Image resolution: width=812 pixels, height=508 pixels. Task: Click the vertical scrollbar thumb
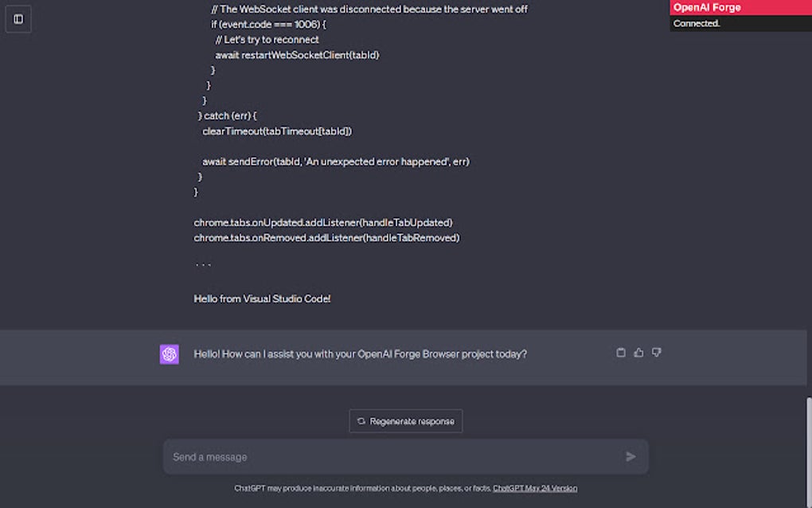807,446
